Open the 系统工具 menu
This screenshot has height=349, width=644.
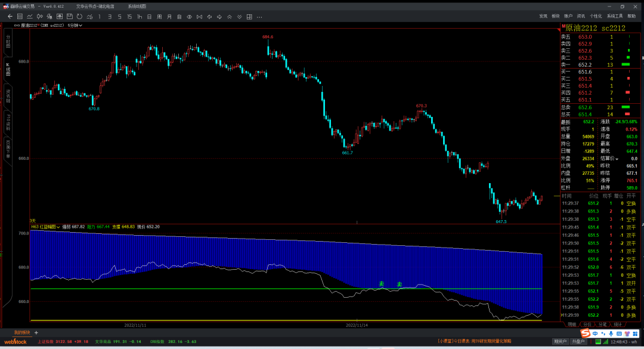(614, 17)
